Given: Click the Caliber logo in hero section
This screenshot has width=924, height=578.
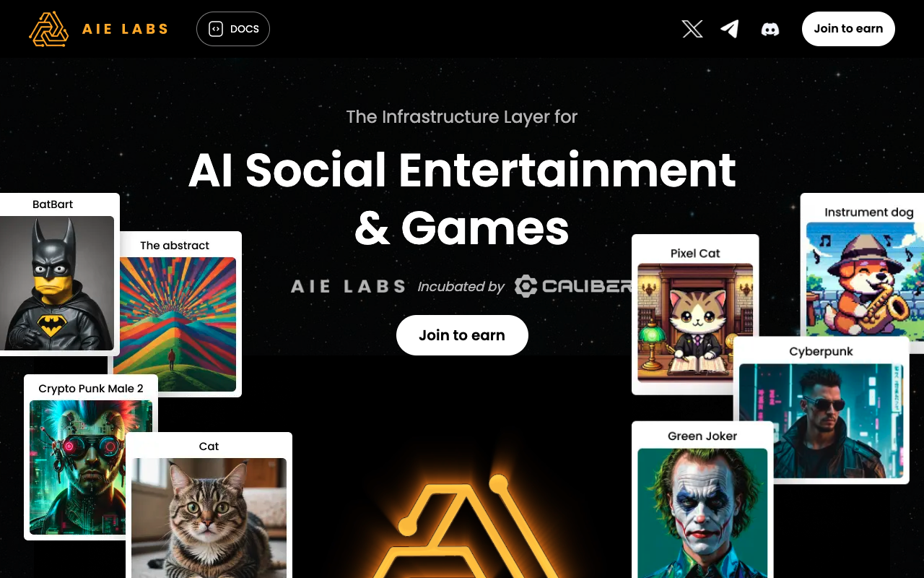Looking at the screenshot, I should click(x=573, y=286).
